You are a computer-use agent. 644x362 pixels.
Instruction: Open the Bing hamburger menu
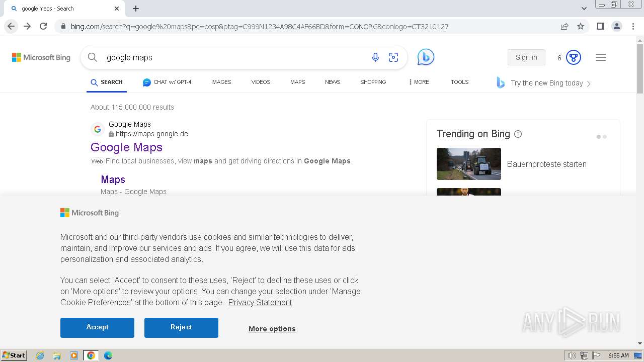coord(601,57)
